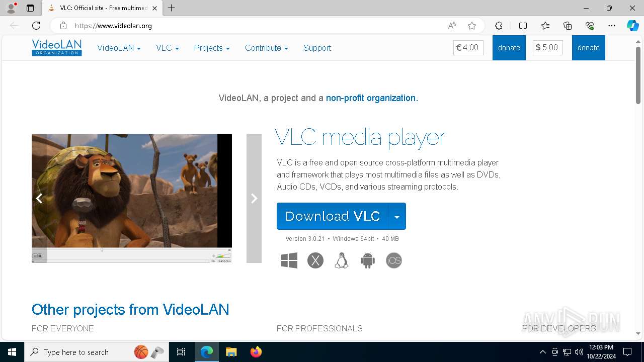Expand the Projects navigation dropdown
Viewport: 644px width, 362px height.
(212, 48)
